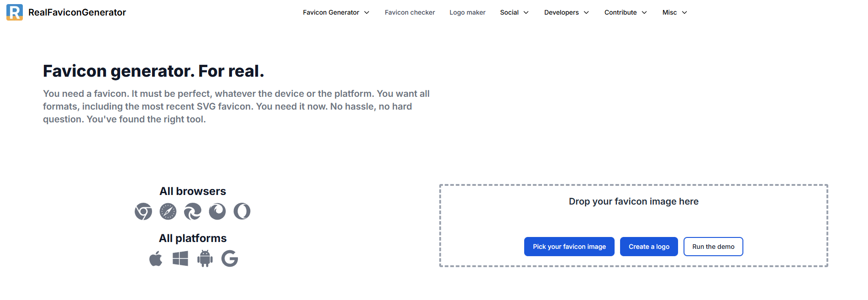Click the Windows platform icon
Screen dimensions: 868x300
[x=180, y=258]
